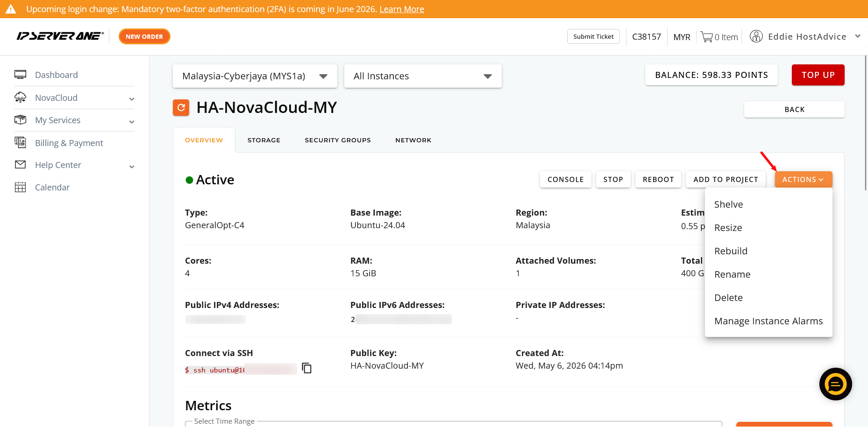The height and width of the screenshot is (427, 868).
Task: Switch to the Overview tab
Action: 204,140
